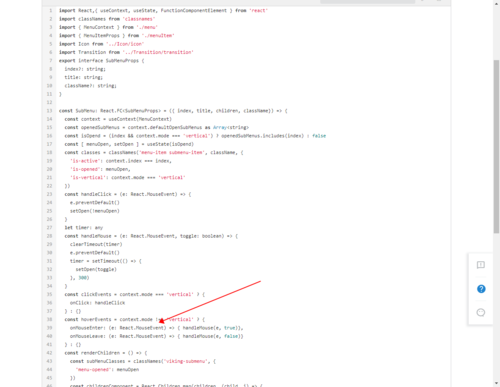The width and height of the screenshot is (500, 387).
Task: Click the 'import React' line of code
Action: tap(163, 11)
